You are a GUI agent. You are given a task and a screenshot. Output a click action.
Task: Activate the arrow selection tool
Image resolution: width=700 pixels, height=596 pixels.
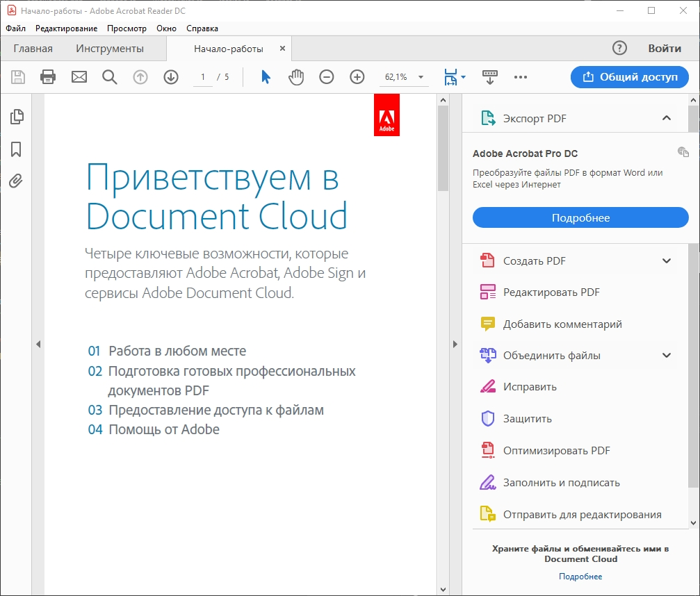coord(266,77)
